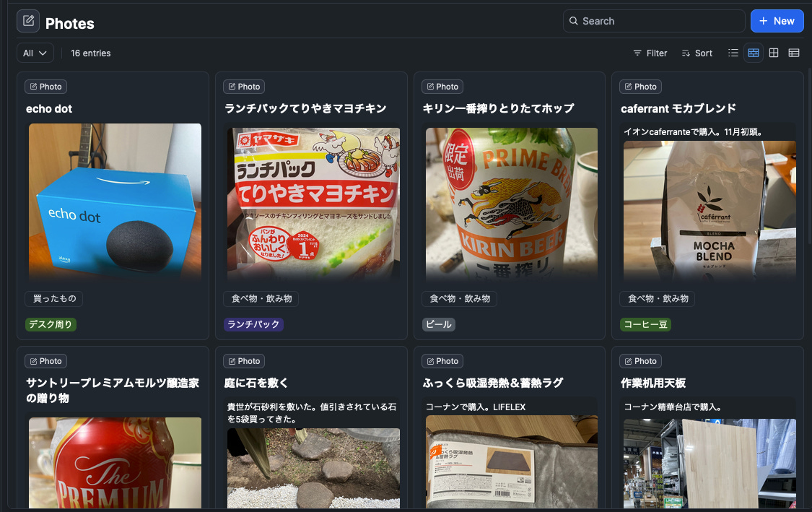Click note イオンcaferranteで購入。11月初頭。

(693, 131)
